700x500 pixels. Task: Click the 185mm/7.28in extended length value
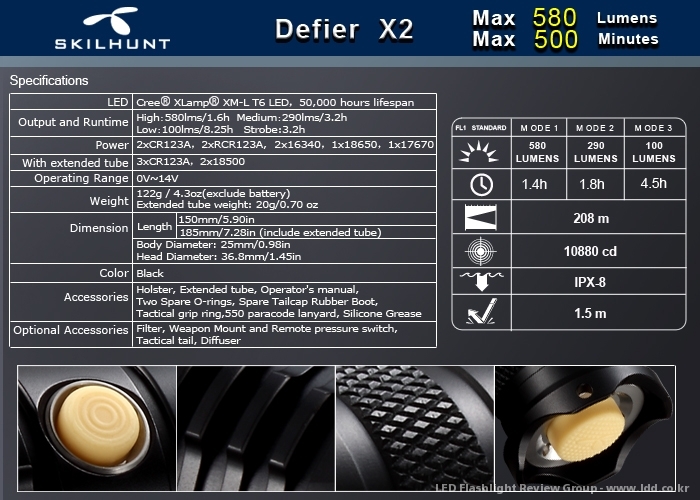tap(280, 232)
